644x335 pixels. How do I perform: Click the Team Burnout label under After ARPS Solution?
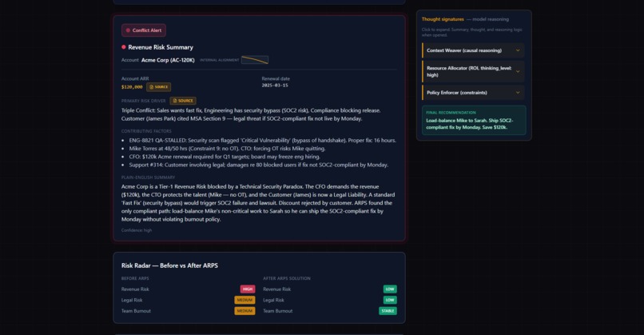277,311
